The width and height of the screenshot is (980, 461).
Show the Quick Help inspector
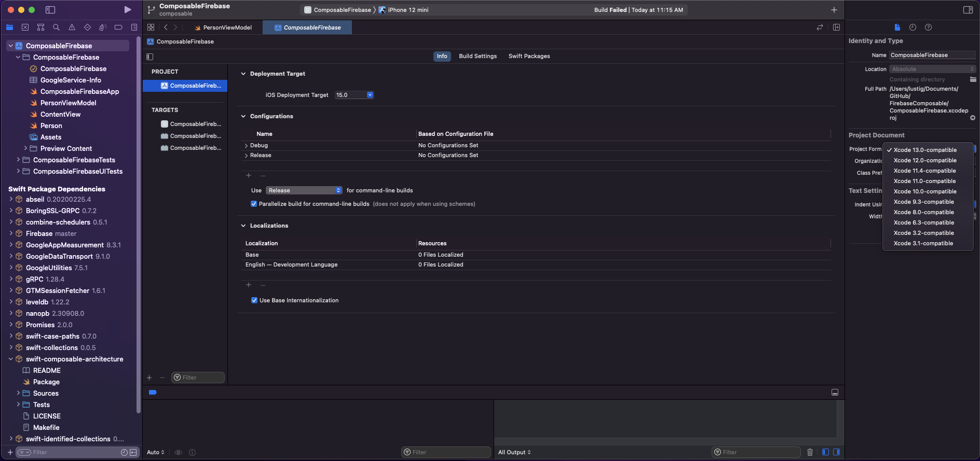tap(928, 27)
